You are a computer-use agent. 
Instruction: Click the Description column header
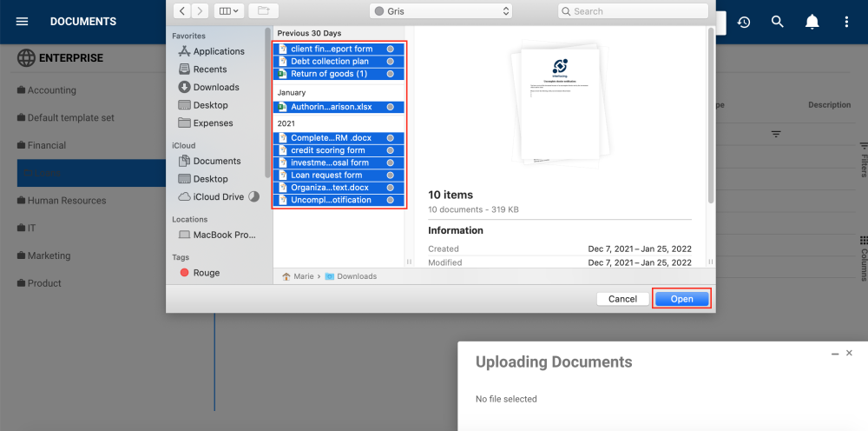point(829,104)
